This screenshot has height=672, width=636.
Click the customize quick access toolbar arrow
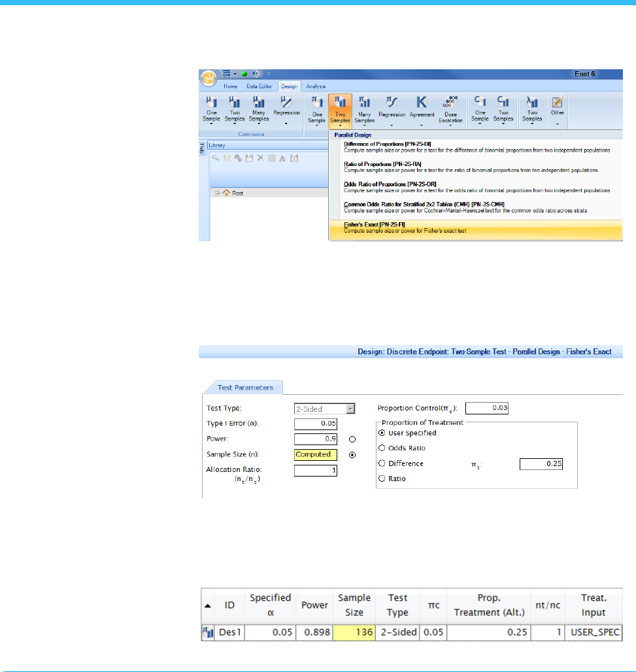[269, 74]
